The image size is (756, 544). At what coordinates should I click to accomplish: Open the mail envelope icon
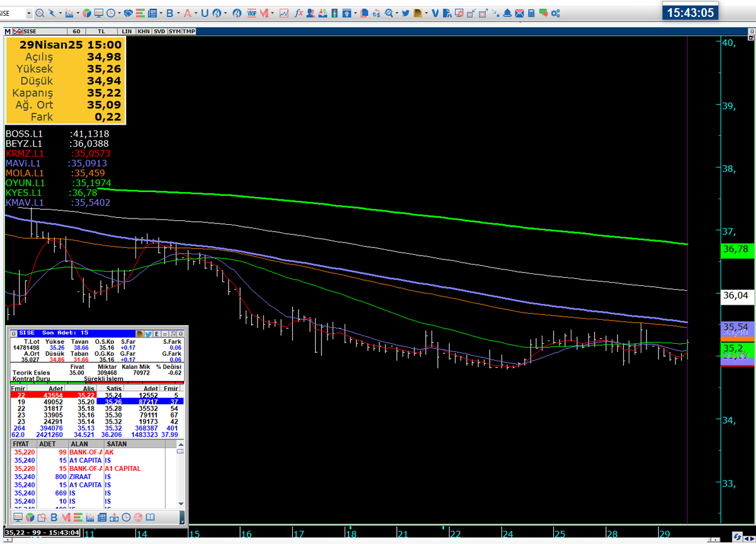519,13
